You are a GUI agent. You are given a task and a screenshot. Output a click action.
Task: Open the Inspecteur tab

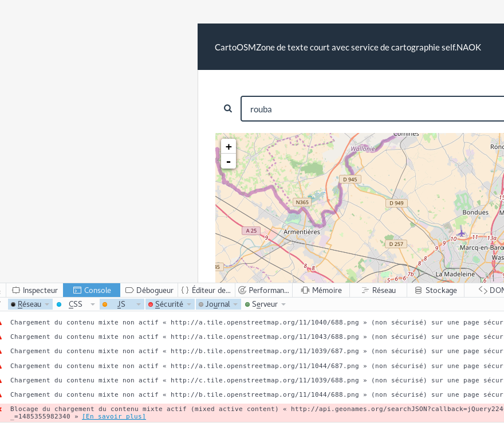click(35, 290)
